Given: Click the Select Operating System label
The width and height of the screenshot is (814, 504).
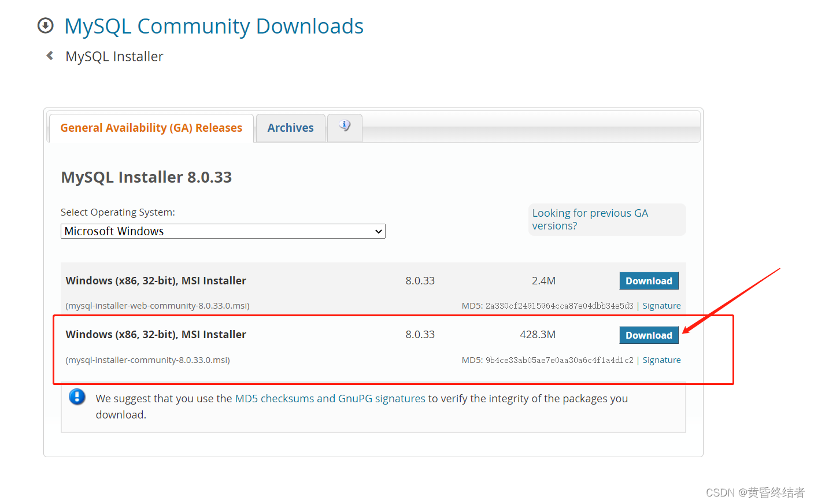Looking at the screenshot, I should (118, 212).
